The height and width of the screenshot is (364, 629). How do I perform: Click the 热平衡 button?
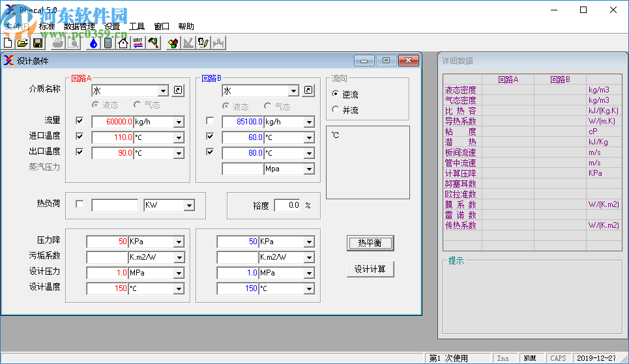click(370, 243)
